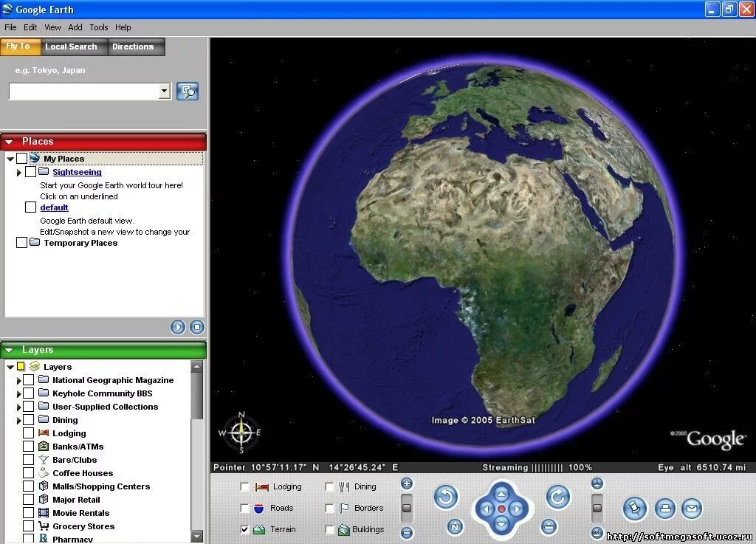Expand National Geographic Magazine folder
The image size is (756, 544).
pos(18,380)
